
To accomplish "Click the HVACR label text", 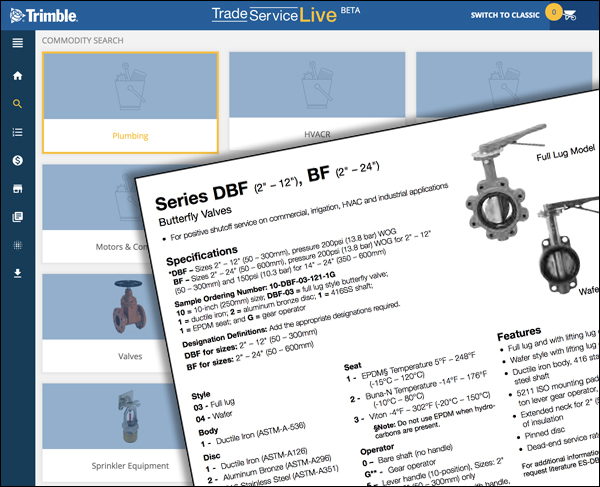I will (317, 134).
